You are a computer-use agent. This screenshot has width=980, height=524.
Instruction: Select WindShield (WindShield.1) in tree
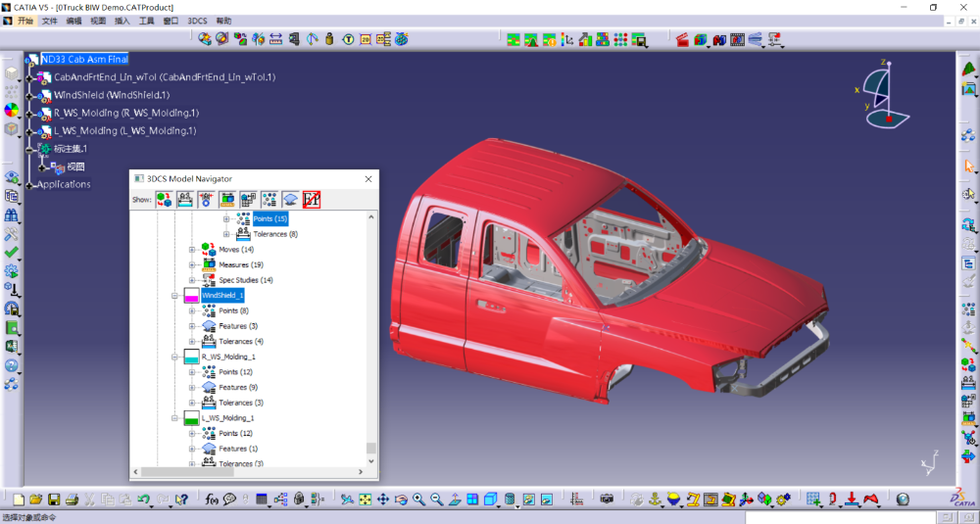[x=112, y=95]
